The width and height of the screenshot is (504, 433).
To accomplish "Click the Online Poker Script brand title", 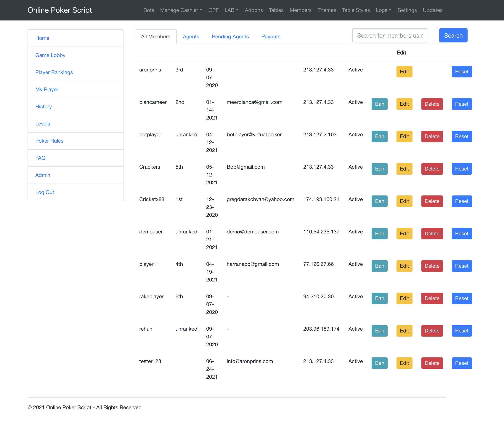I will coord(60,10).
